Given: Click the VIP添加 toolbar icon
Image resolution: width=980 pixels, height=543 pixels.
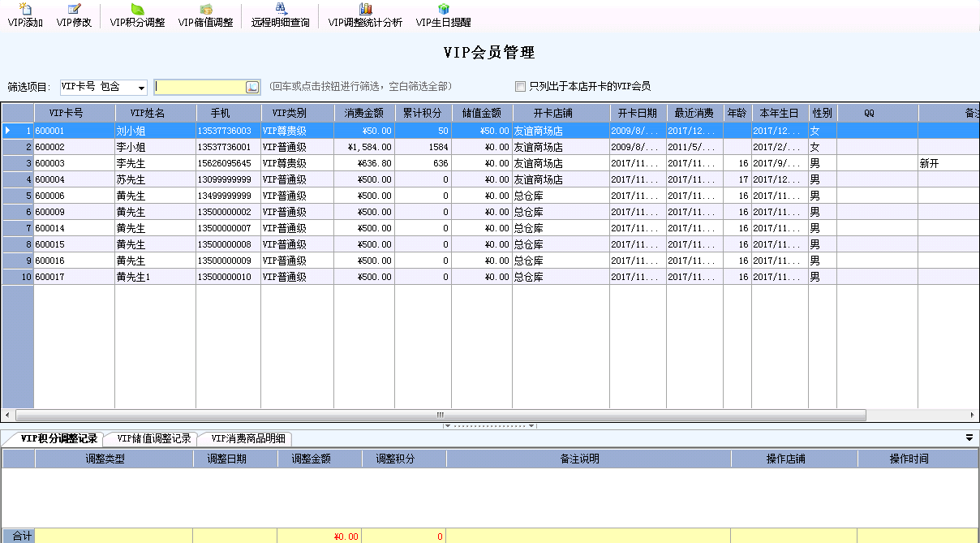Looking at the screenshot, I should [x=25, y=15].
